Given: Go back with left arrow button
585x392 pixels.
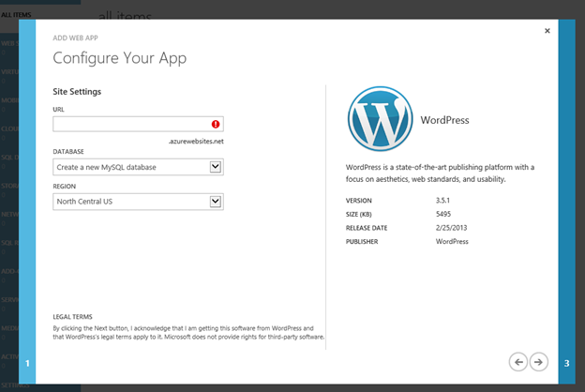Looking at the screenshot, I should coord(518,362).
